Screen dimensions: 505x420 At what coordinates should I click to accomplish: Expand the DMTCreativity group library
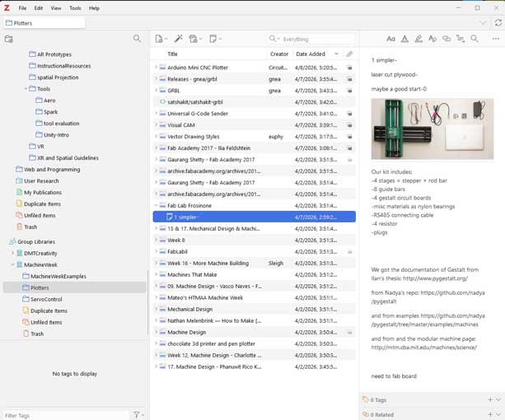13,253
